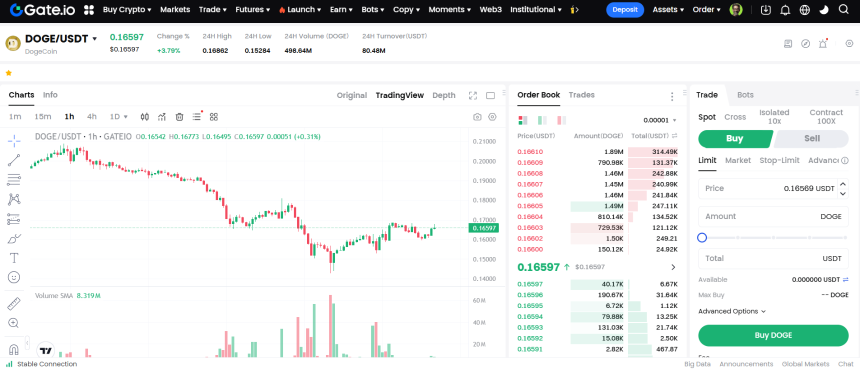The image size is (860, 369).
Task: Open the Assets dropdown
Action: (x=668, y=9)
